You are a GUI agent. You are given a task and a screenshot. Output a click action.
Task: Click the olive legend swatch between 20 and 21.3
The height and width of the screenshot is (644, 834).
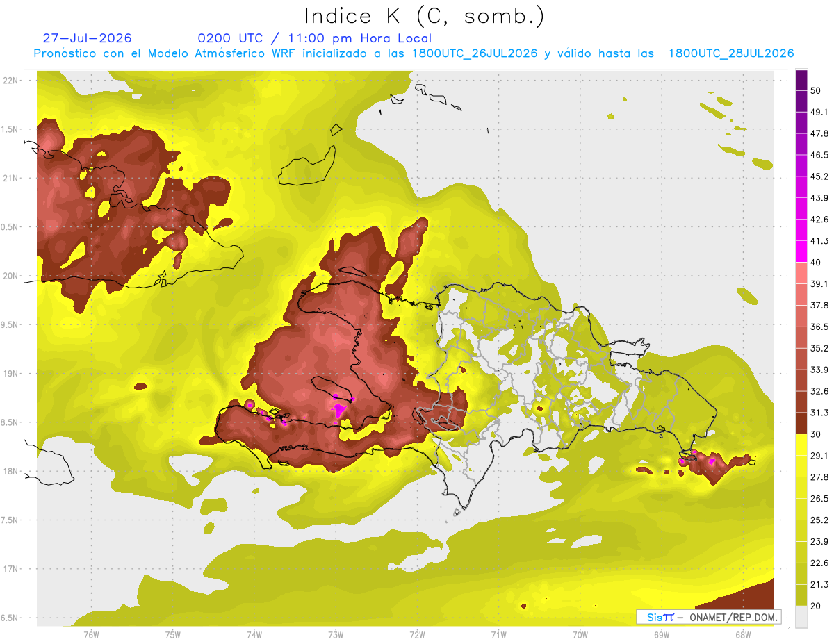coord(801,595)
